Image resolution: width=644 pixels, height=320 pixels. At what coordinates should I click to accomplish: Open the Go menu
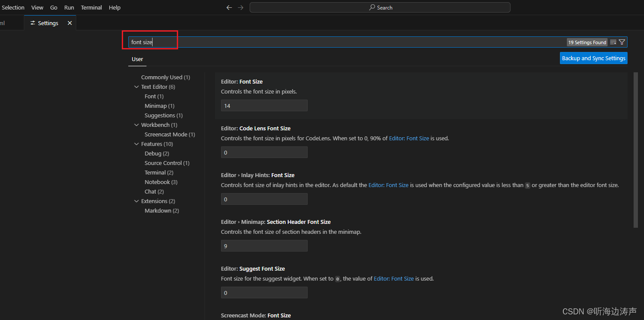click(x=54, y=7)
